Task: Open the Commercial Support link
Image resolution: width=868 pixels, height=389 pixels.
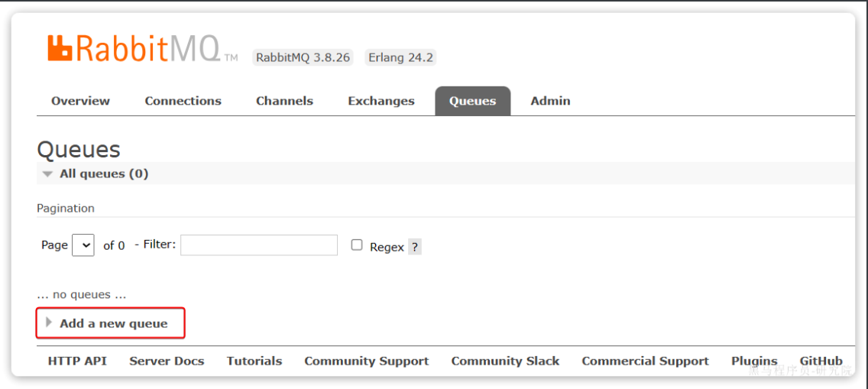Action: 645,361
